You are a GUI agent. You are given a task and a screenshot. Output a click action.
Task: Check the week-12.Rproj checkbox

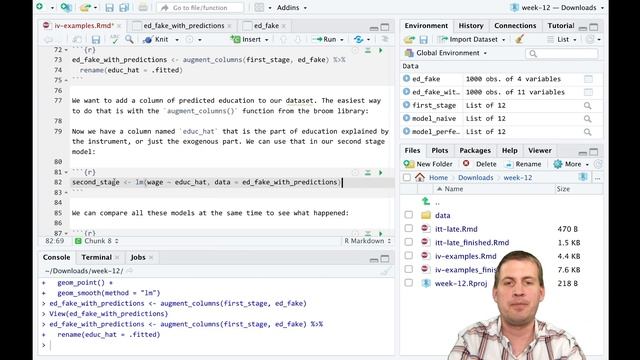[x=409, y=283]
